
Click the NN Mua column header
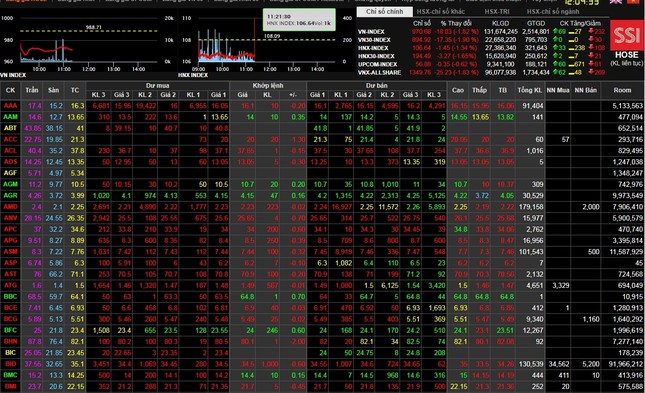click(558, 90)
